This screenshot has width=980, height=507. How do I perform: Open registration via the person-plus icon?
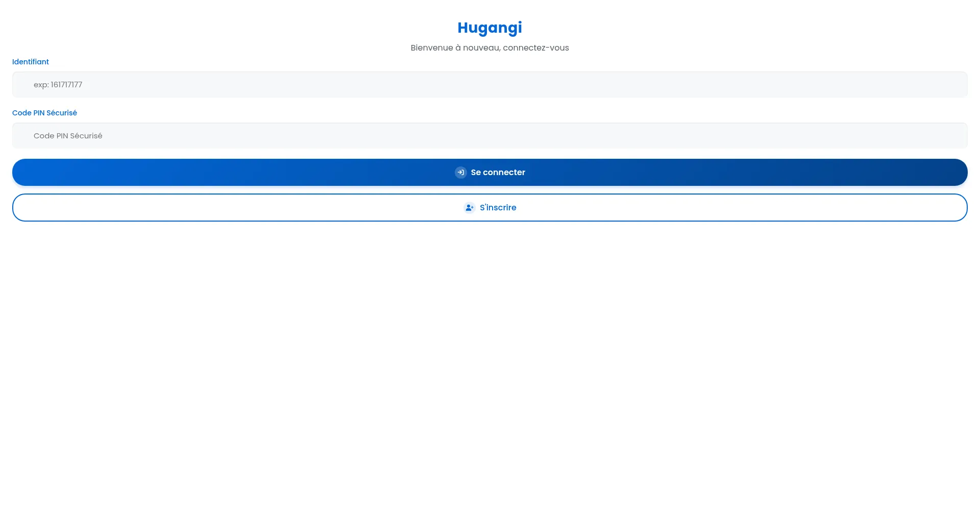coord(469,208)
